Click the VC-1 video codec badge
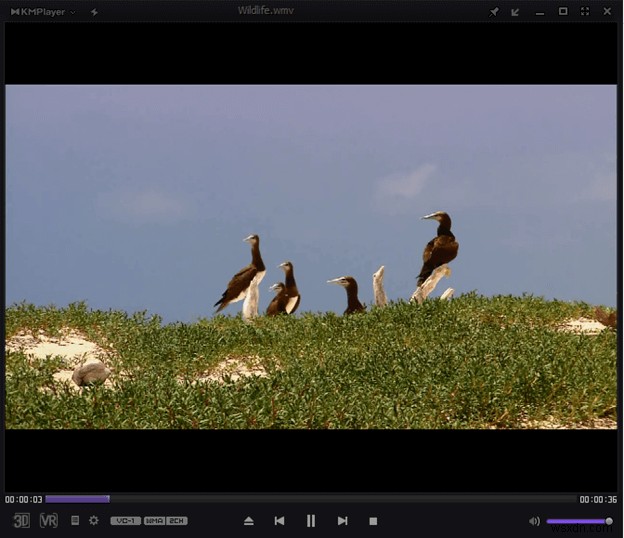The image size is (624, 538). tap(125, 521)
